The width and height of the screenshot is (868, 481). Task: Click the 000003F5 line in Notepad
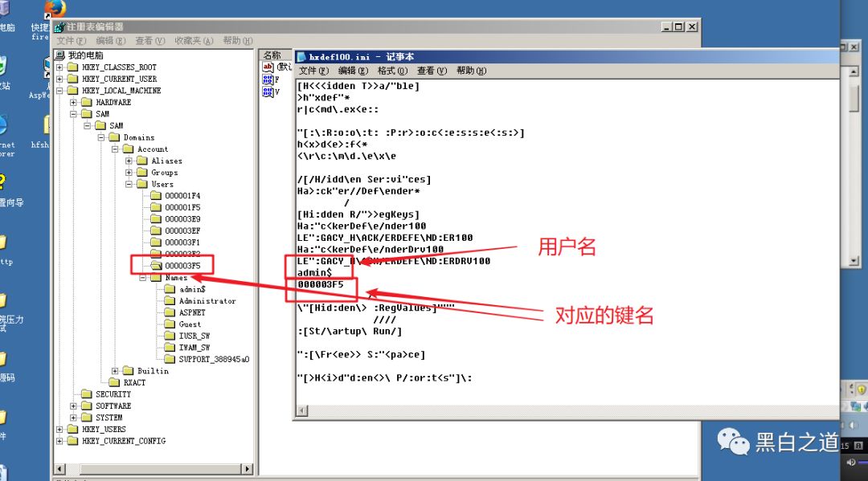click(x=321, y=284)
